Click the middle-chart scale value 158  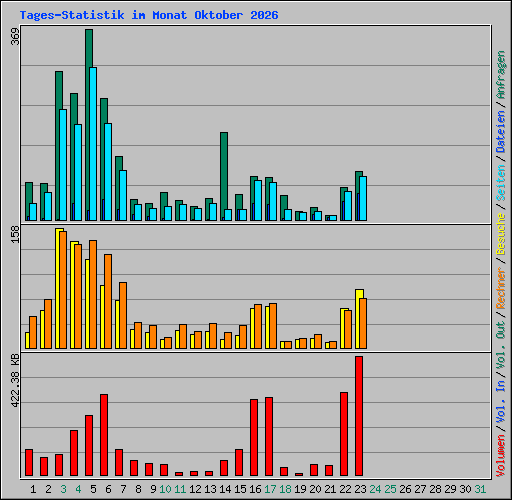coord(15,234)
